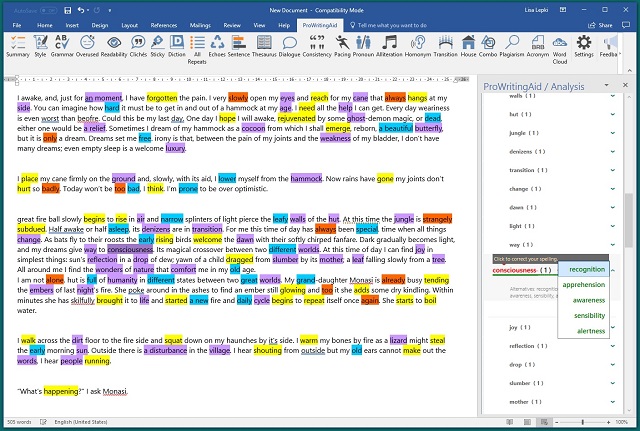Run the Plagiarism check
The image size is (640, 431).
pos(512,46)
